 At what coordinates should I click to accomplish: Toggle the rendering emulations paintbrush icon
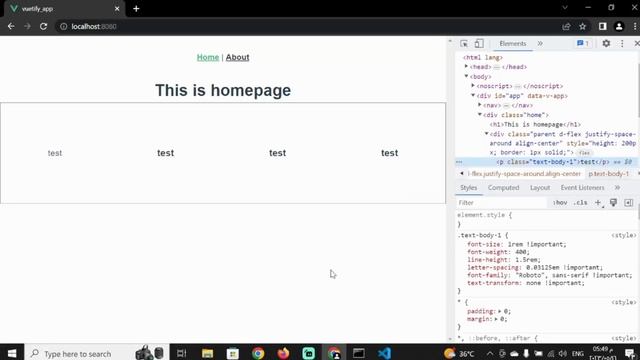[x=613, y=203]
